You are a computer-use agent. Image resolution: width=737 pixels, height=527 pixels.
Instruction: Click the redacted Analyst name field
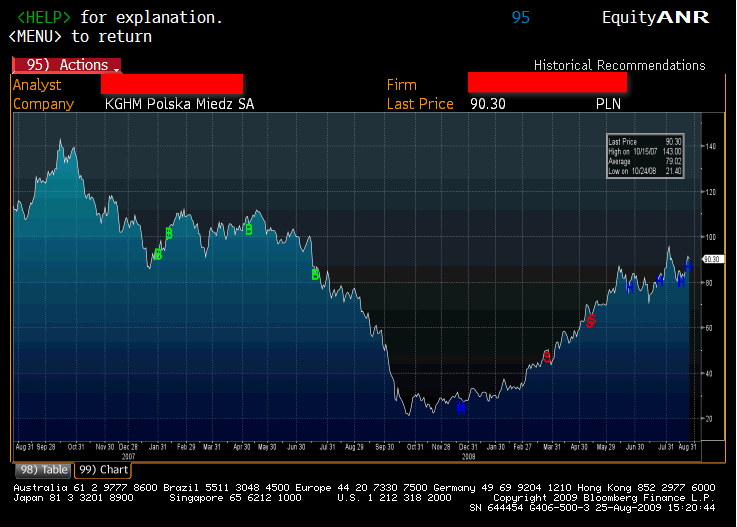(x=172, y=84)
